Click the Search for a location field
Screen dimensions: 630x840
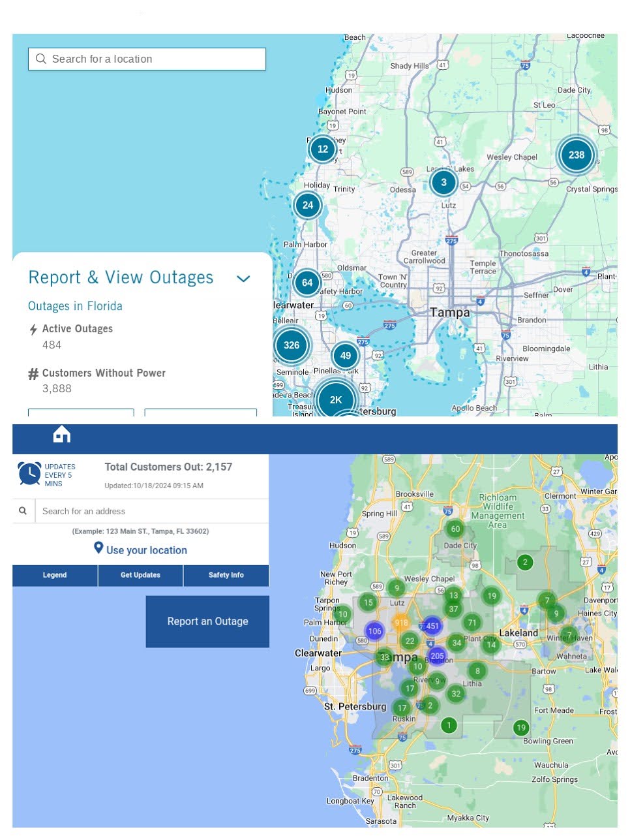(x=147, y=59)
